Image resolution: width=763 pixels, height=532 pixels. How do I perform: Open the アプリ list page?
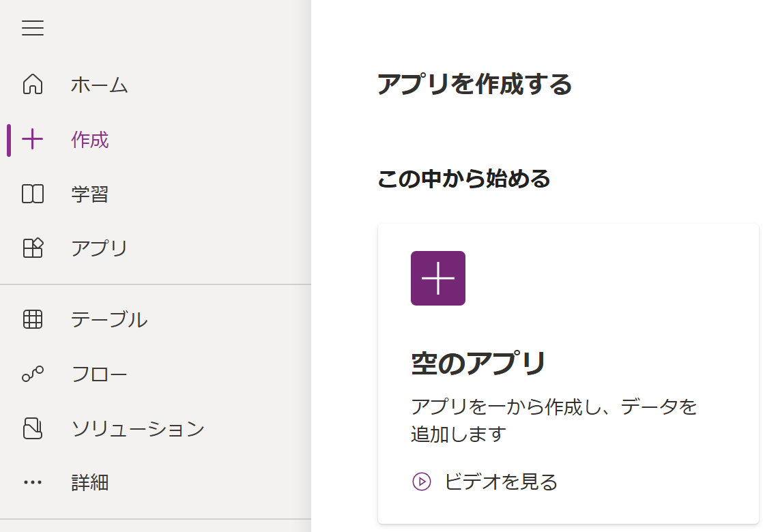100,248
